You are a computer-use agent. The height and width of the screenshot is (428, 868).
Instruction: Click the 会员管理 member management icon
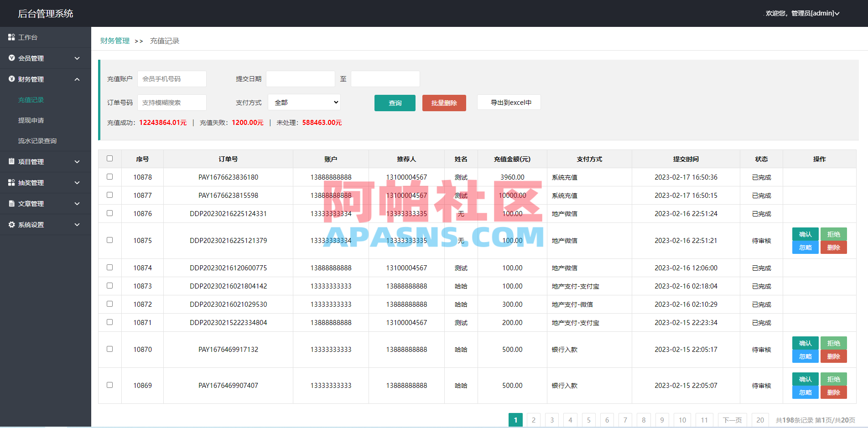tap(11, 58)
